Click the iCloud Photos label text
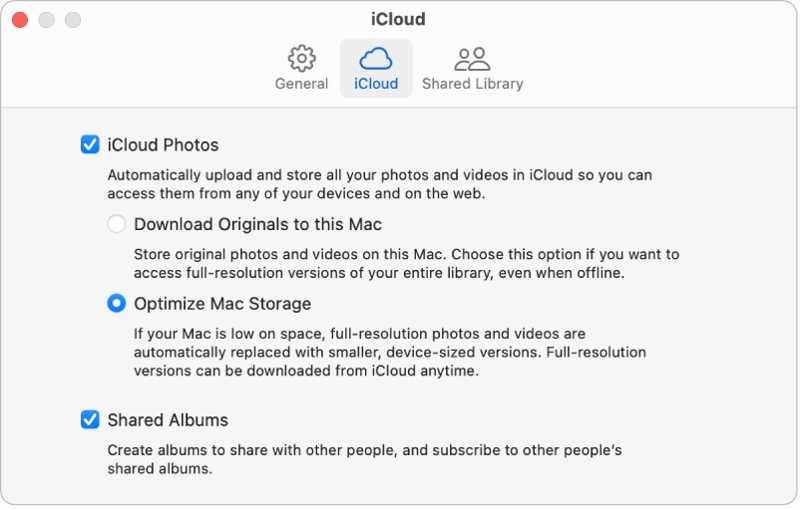Image resolution: width=800 pixels, height=510 pixels. [163, 145]
